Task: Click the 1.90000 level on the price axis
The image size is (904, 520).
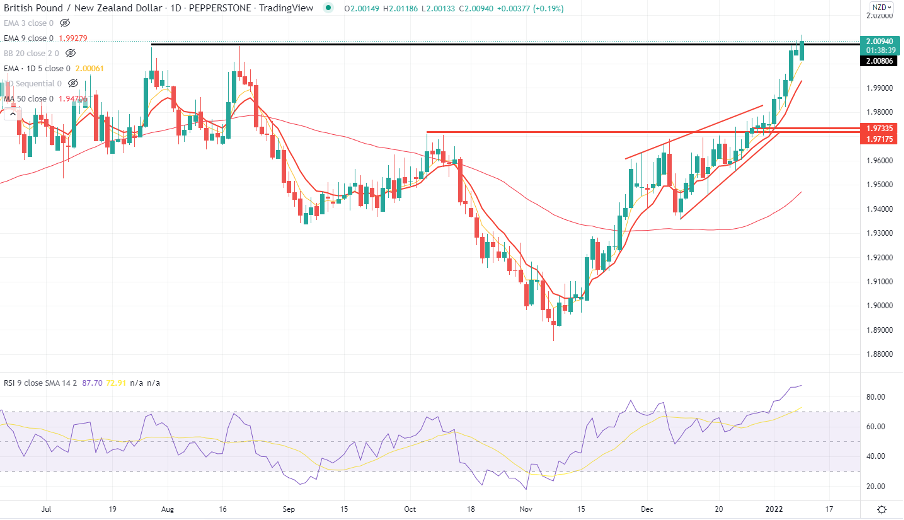Action: click(879, 306)
